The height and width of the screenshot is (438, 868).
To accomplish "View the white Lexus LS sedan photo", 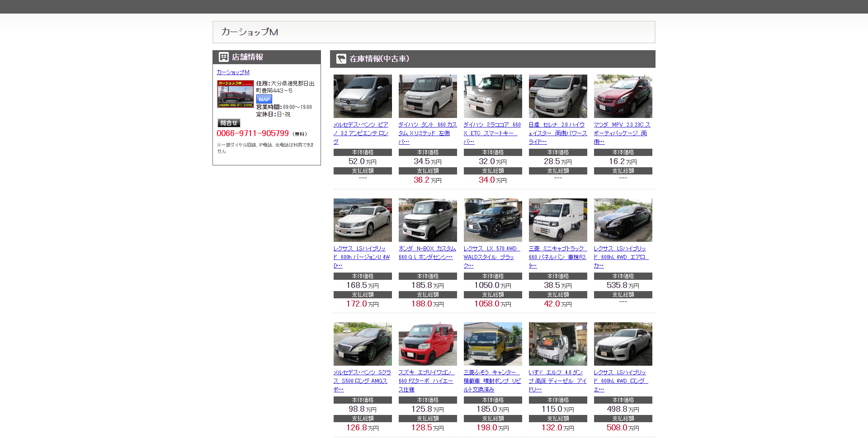I will tap(363, 220).
